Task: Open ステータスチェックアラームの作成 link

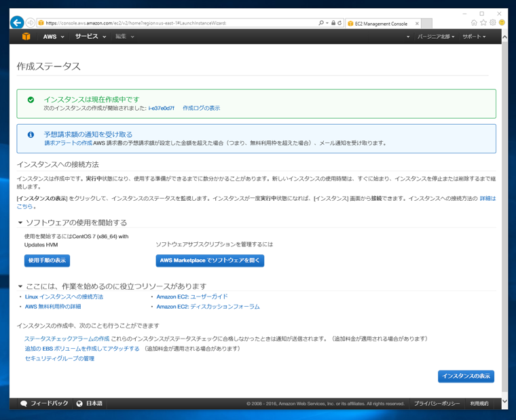Action: (x=67, y=339)
